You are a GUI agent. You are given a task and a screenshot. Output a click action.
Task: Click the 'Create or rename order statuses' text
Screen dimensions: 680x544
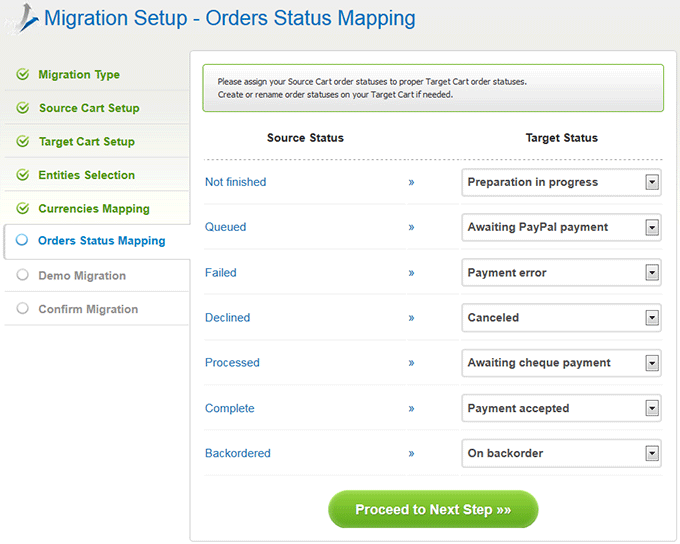(335, 95)
